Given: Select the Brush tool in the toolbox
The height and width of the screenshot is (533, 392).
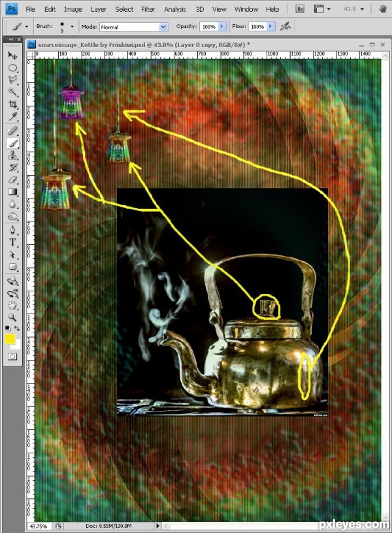Looking at the screenshot, I should [12, 143].
